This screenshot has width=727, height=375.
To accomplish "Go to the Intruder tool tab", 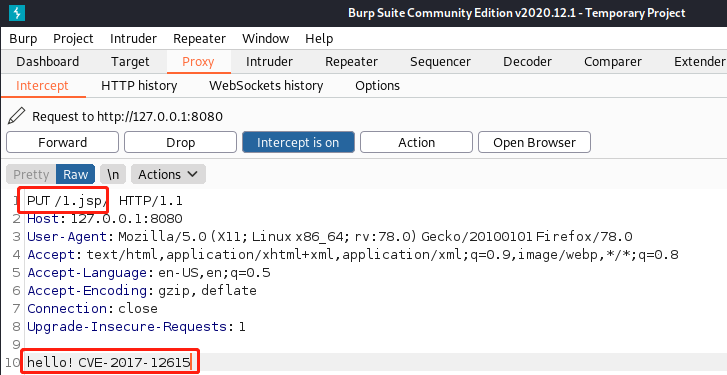I will (269, 62).
